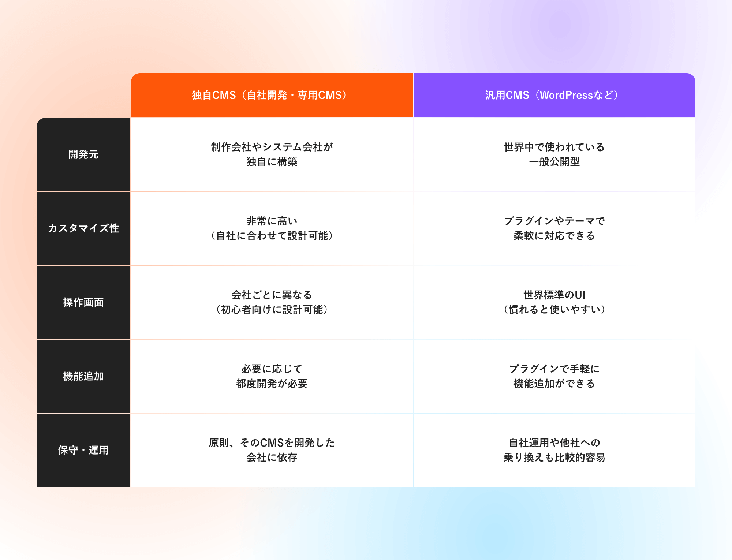Click cell 世界中で使われている一般公開型
Viewport: 732px width, 560px height.
[554, 154]
